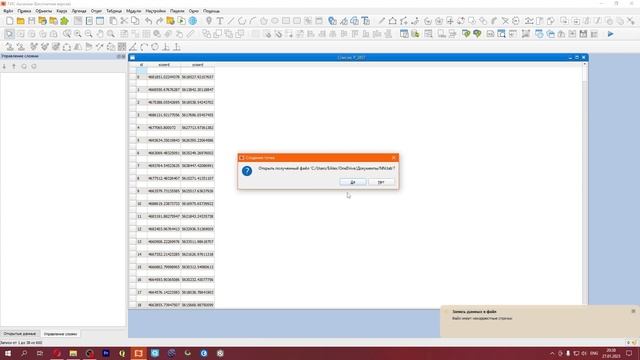
Task: Activate the selection arrow tool
Action: click(x=9, y=34)
